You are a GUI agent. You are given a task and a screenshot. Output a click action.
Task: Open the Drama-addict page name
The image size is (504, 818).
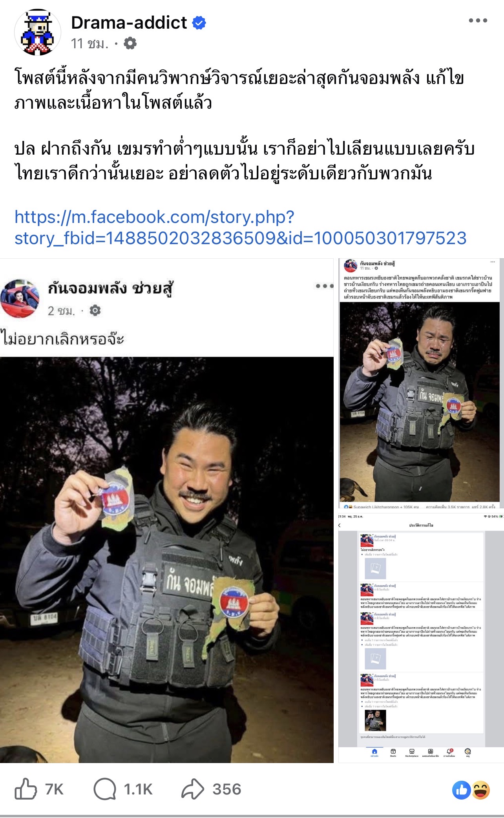[x=129, y=23]
